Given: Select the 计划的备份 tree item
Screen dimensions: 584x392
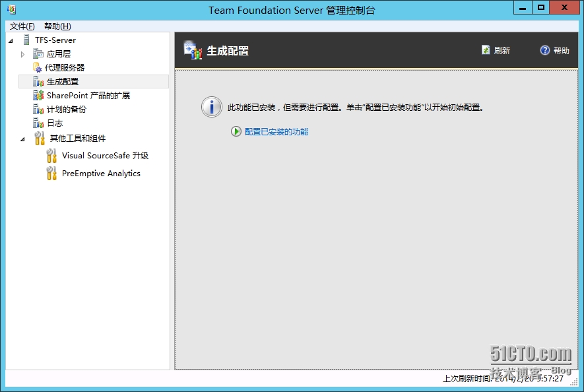Looking at the screenshot, I should pyautogui.click(x=66, y=109).
